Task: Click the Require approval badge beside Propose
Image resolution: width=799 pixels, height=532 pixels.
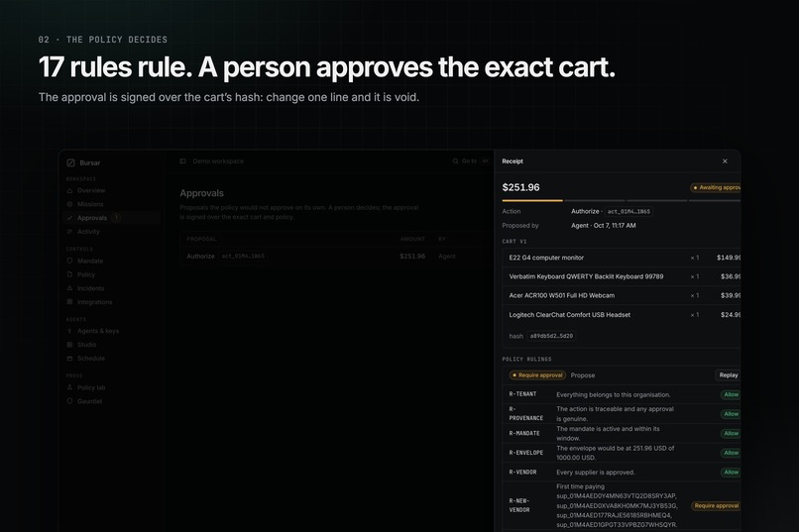Action: (x=537, y=375)
